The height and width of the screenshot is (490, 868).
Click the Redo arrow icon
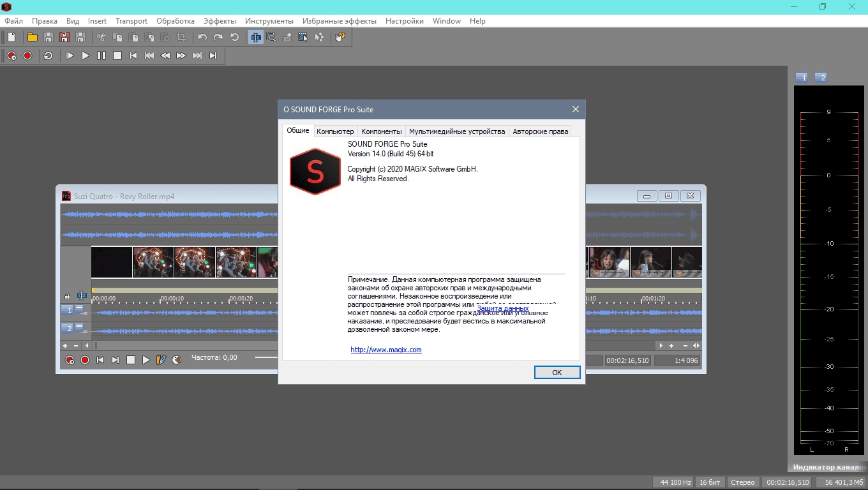pos(218,38)
